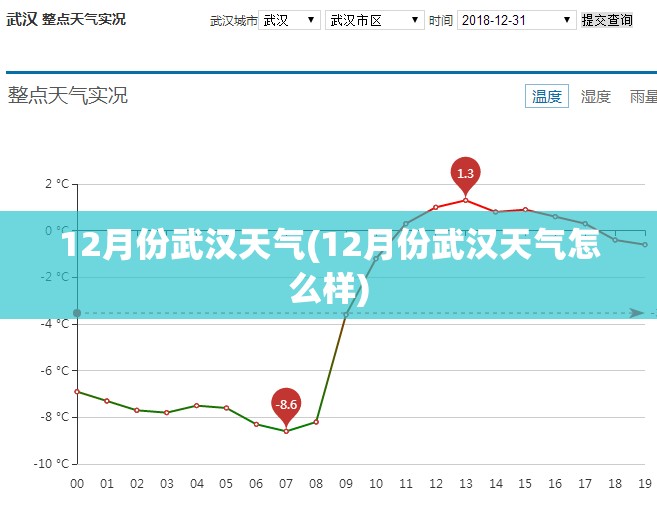Click the 整点天气实况 section title

pyautogui.click(x=67, y=96)
